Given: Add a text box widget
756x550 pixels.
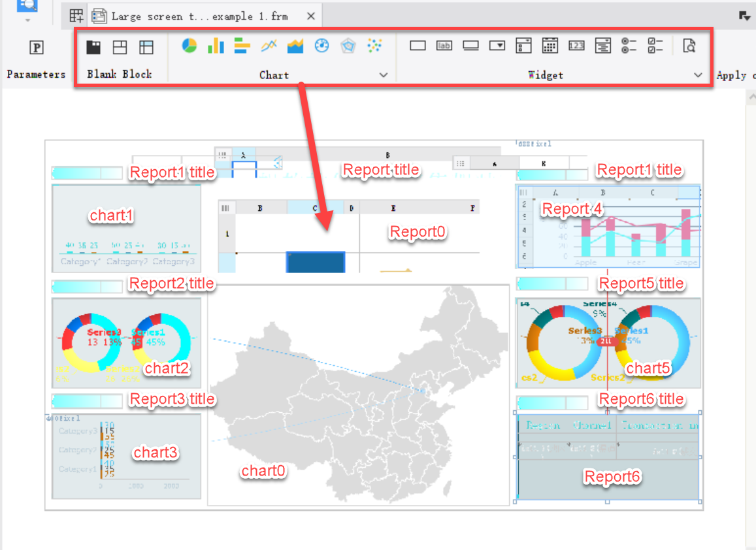Looking at the screenshot, I should (418, 46).
